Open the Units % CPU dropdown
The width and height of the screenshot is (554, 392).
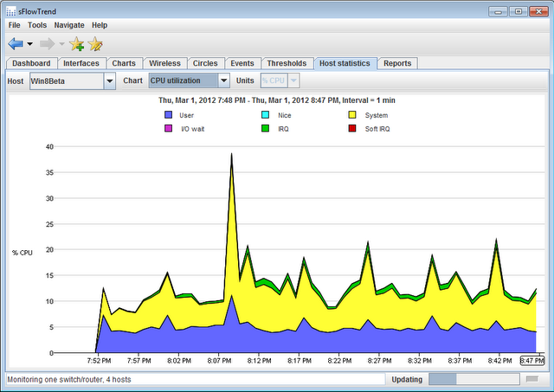click(294, 80)
